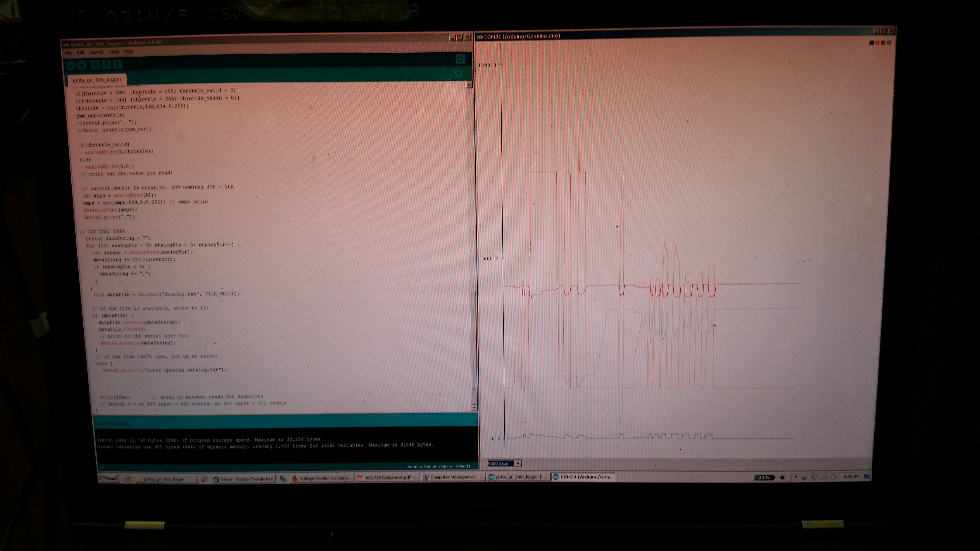Viewport: 980px width, 551px height.
Task: Click code line 'int amps = analogRead(A1);'
Action: pyautogui.click(x=120, y=195)
